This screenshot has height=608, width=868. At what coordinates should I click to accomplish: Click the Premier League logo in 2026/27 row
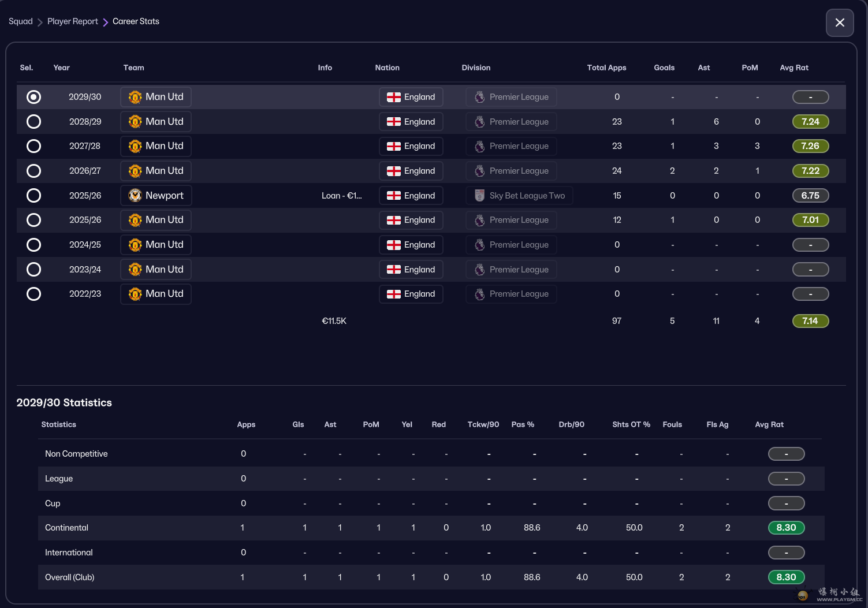(x=479, y=171)
